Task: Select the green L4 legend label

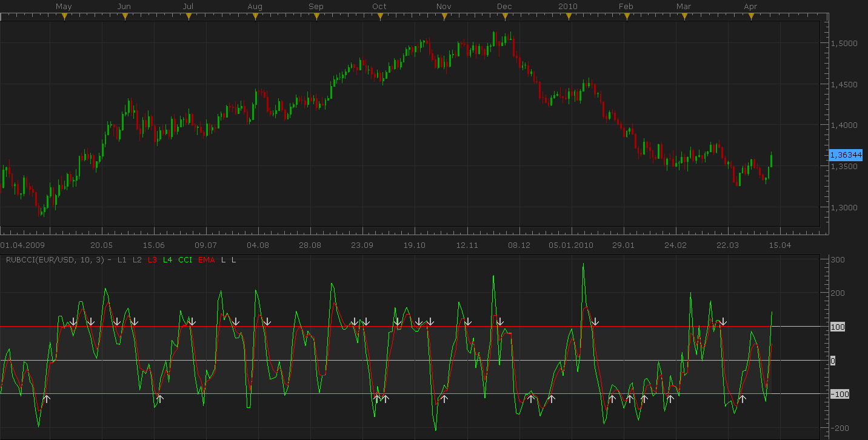Action: click(168, 259)
